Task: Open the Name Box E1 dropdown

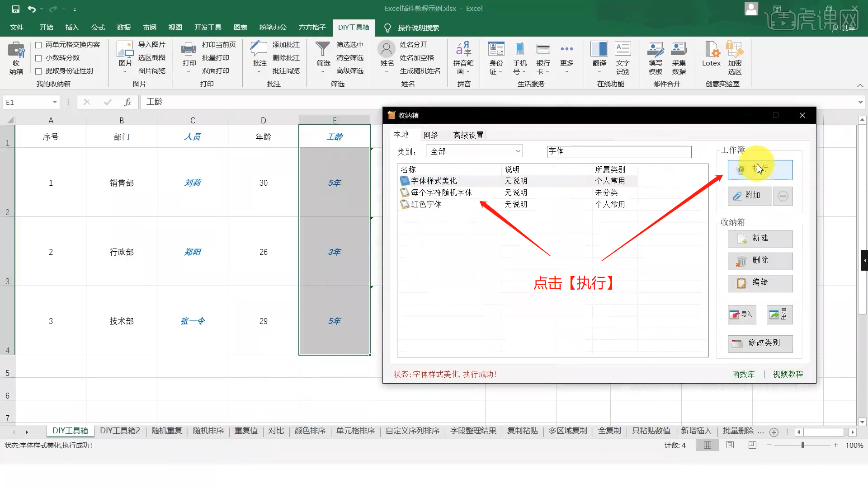Action: pyautogui.click(x=55, y=102)
